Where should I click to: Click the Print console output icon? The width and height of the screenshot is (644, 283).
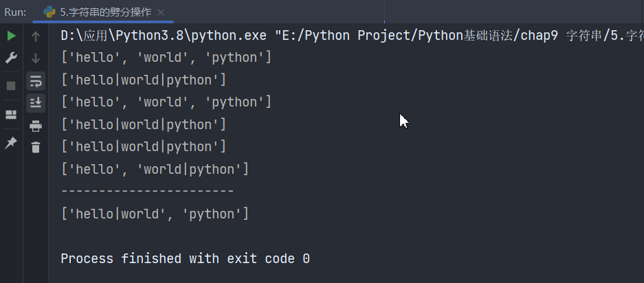click(36, 126)
